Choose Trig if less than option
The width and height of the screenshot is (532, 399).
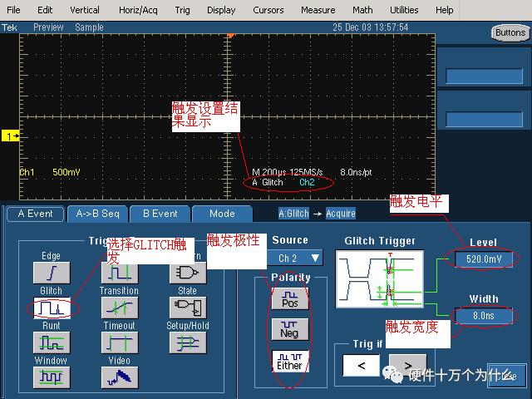[x=361, y=366]
